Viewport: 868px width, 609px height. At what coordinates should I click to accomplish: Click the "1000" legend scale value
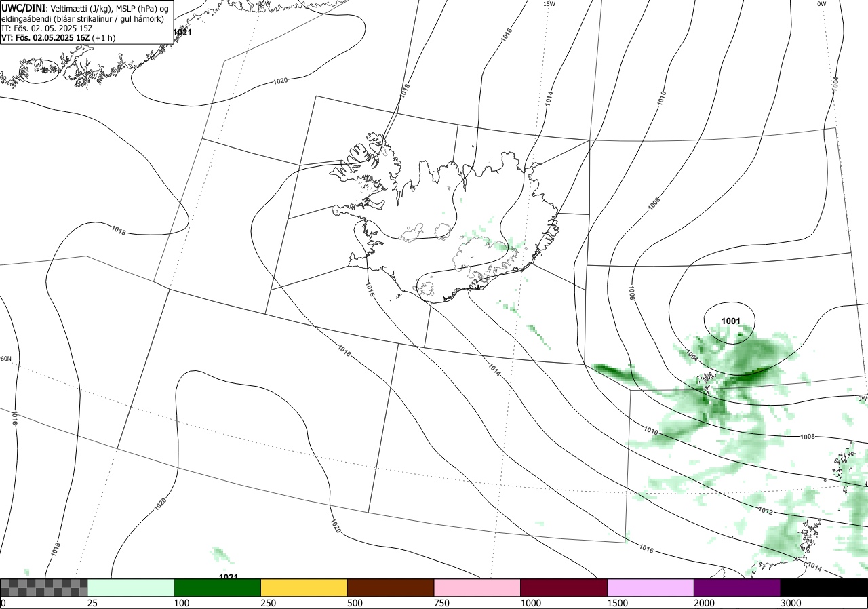coord(530,603)
